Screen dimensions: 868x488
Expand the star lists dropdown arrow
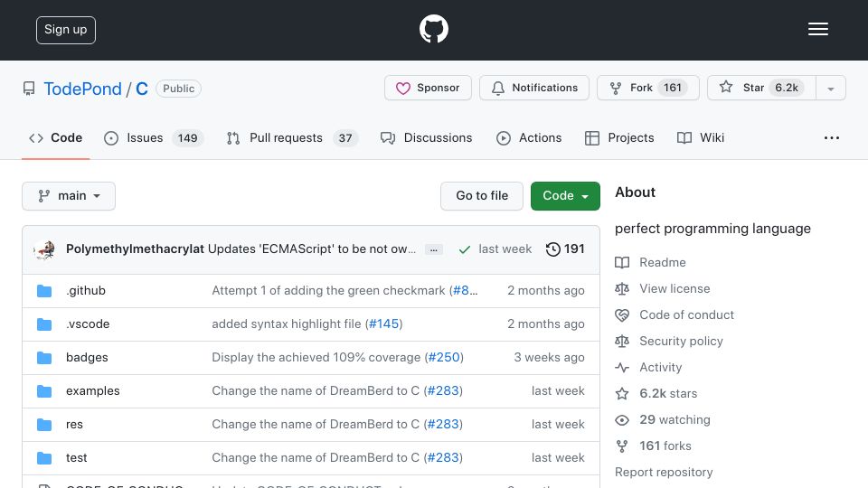tap(830, 88)
